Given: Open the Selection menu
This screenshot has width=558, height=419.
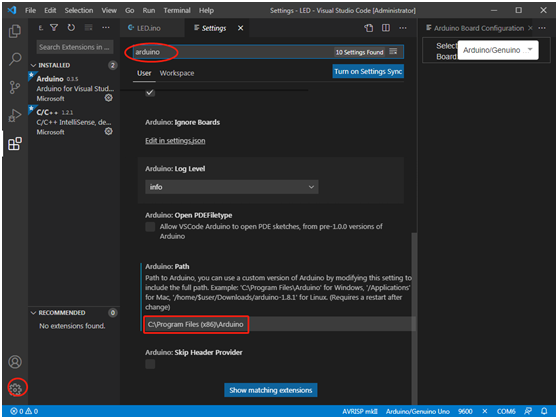Looking at the screenshot, I should click(79, 10).
